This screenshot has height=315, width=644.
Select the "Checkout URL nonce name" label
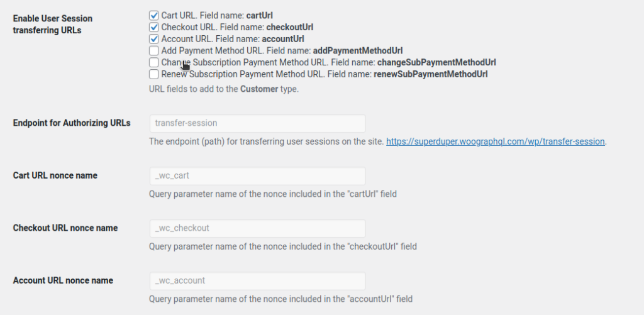tap(65, 228)
